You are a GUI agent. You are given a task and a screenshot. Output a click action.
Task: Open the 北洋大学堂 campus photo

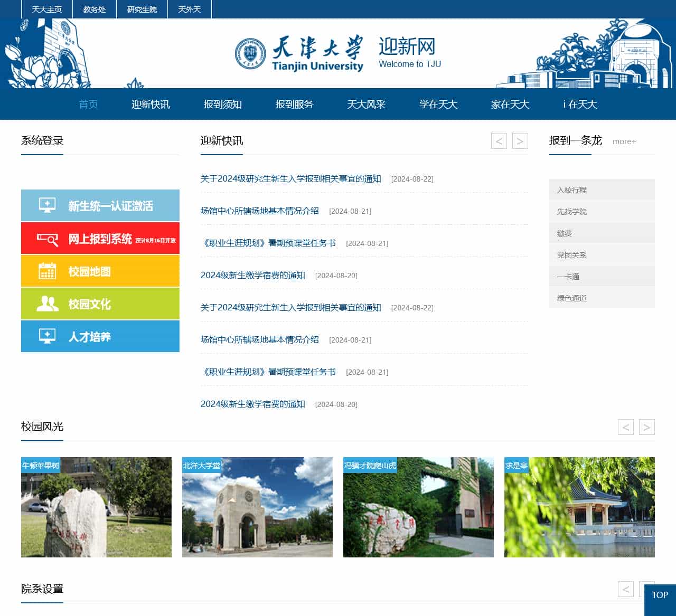click(x=258, y=507)
